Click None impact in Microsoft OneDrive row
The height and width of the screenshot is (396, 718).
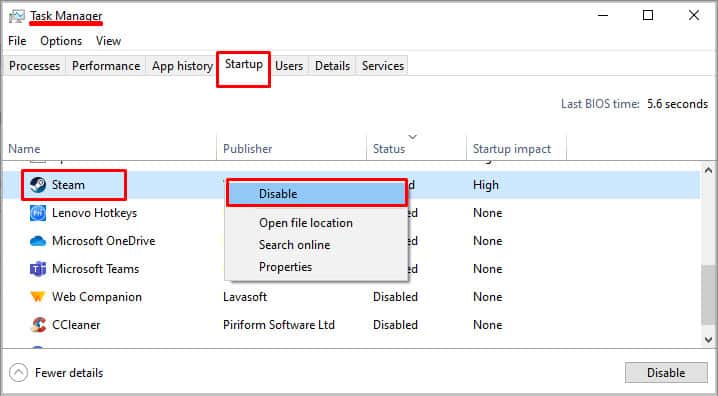point(487,241)
